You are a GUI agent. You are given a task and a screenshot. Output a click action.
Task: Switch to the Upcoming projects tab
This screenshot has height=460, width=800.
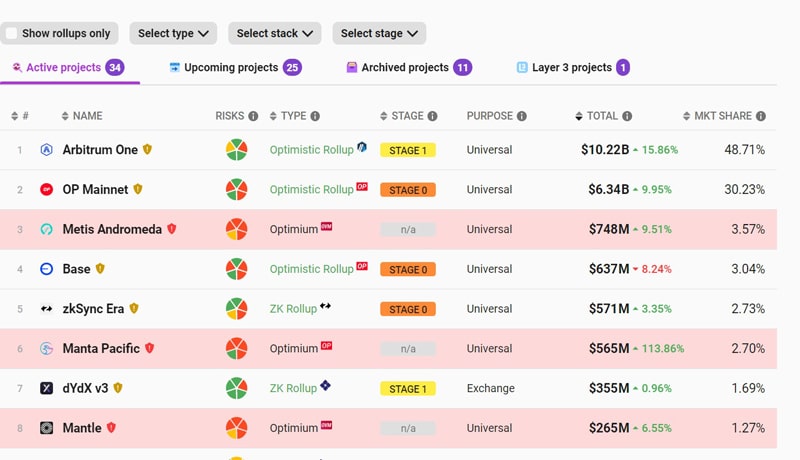click(x=235, y=67)
